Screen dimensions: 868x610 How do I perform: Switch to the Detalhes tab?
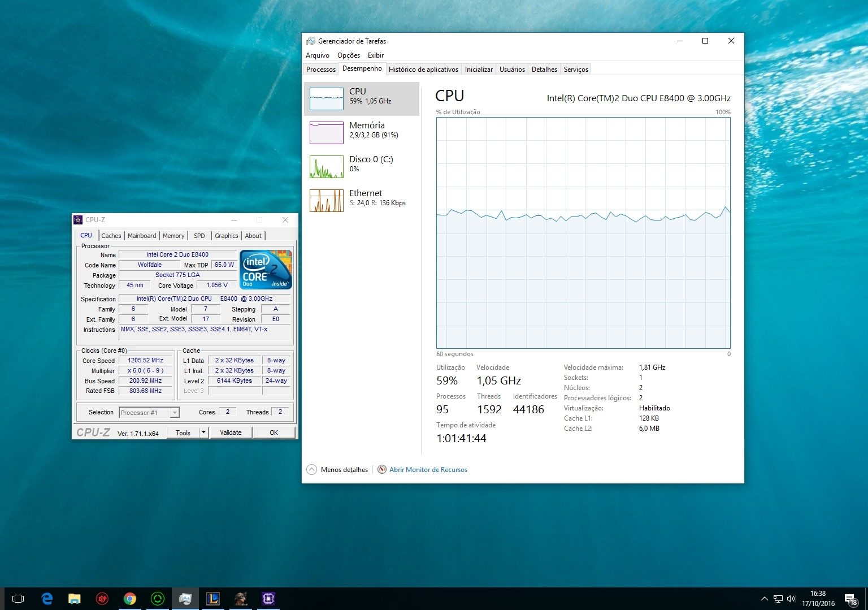point(544,70)
